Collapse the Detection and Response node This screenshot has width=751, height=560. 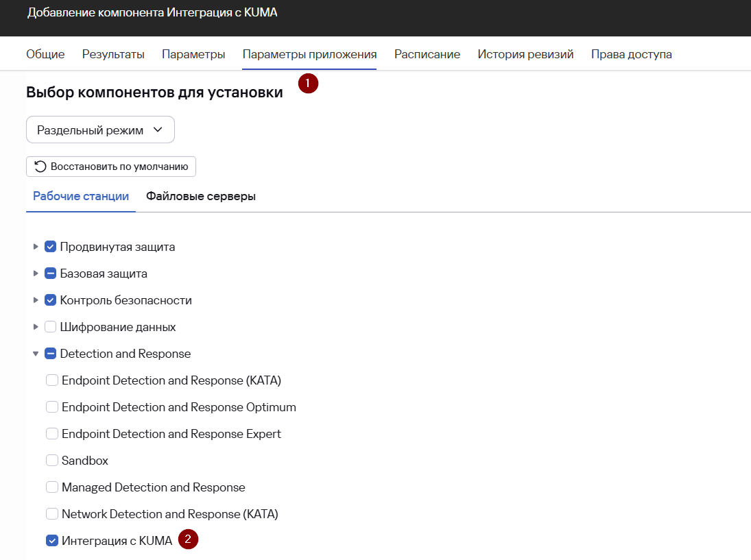(36, 354)
